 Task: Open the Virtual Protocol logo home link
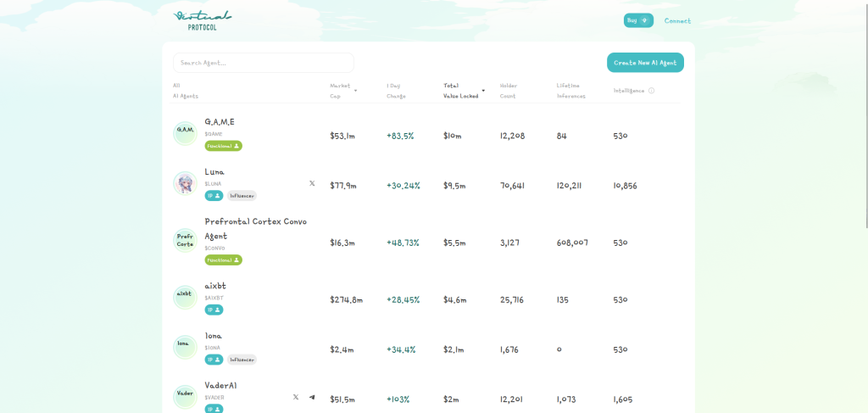click(x=203, y=20)
